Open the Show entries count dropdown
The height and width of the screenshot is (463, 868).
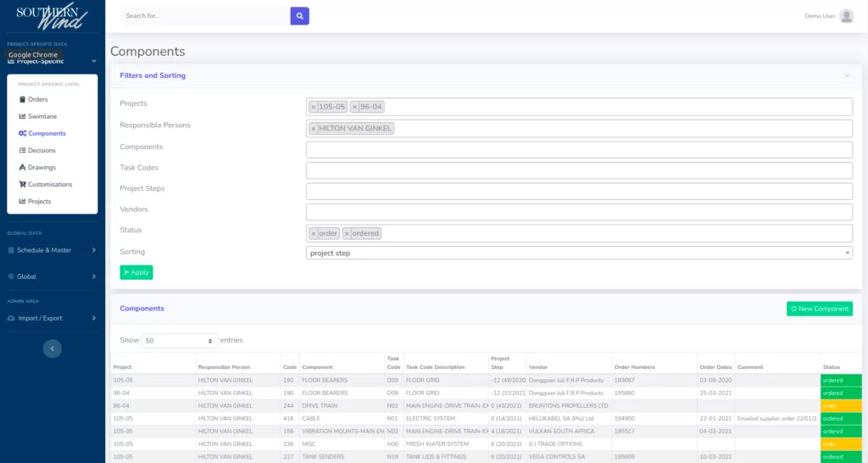[x=179, y=341]
